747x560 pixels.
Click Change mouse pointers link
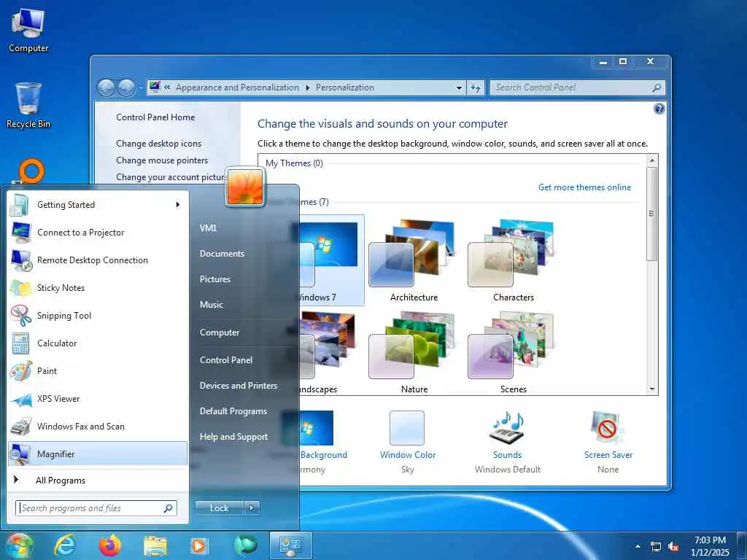pyautogui.click(x=162, y=160)
